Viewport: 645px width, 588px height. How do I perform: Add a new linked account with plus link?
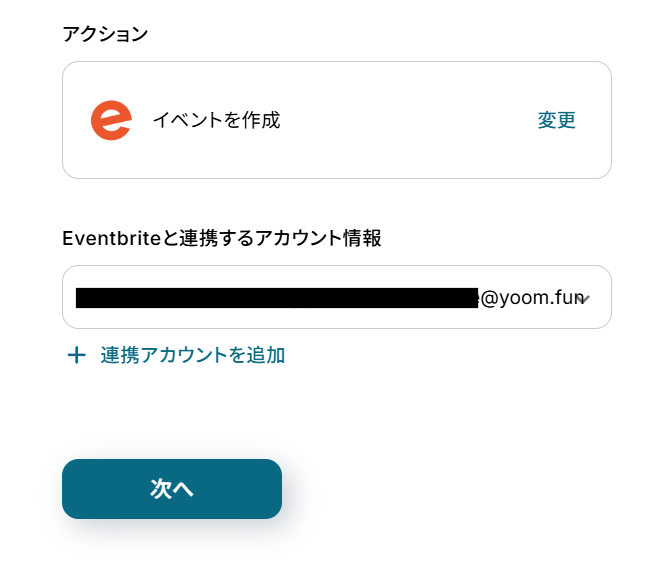176,355
